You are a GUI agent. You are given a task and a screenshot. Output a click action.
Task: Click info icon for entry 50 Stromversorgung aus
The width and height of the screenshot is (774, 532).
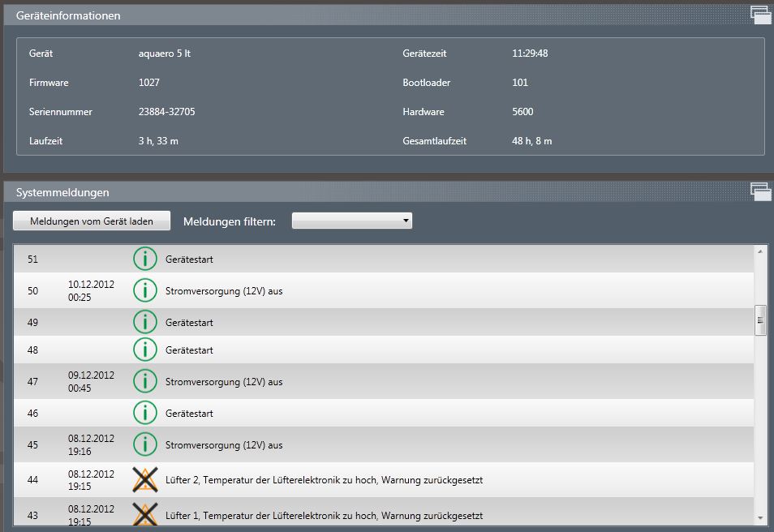[x=144, y=290]
